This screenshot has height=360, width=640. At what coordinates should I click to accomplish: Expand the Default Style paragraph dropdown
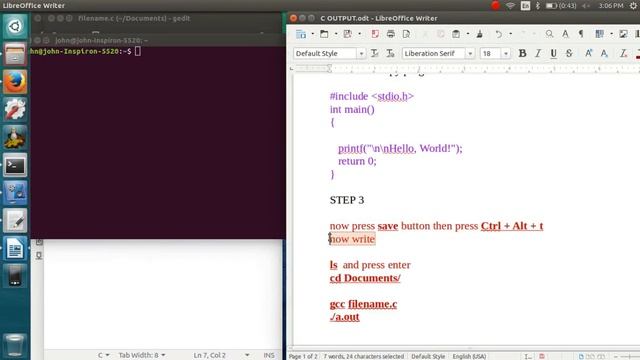(x=361, y=54)
